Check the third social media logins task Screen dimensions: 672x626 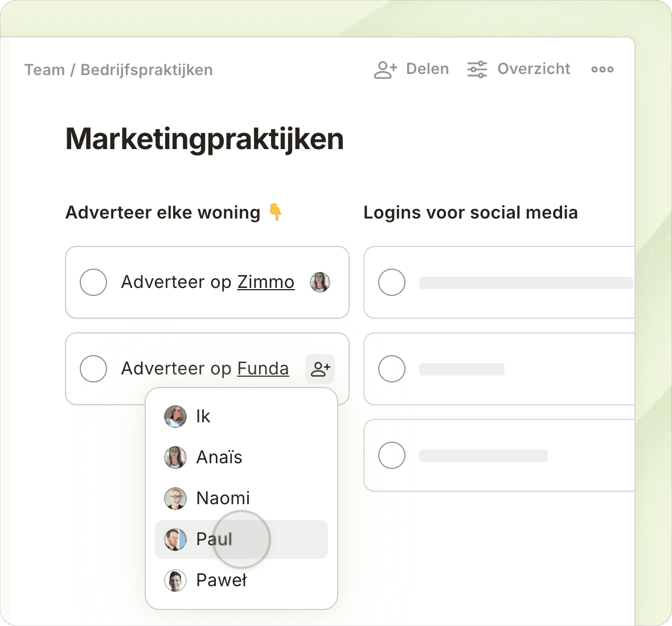[x=392, y=455]
